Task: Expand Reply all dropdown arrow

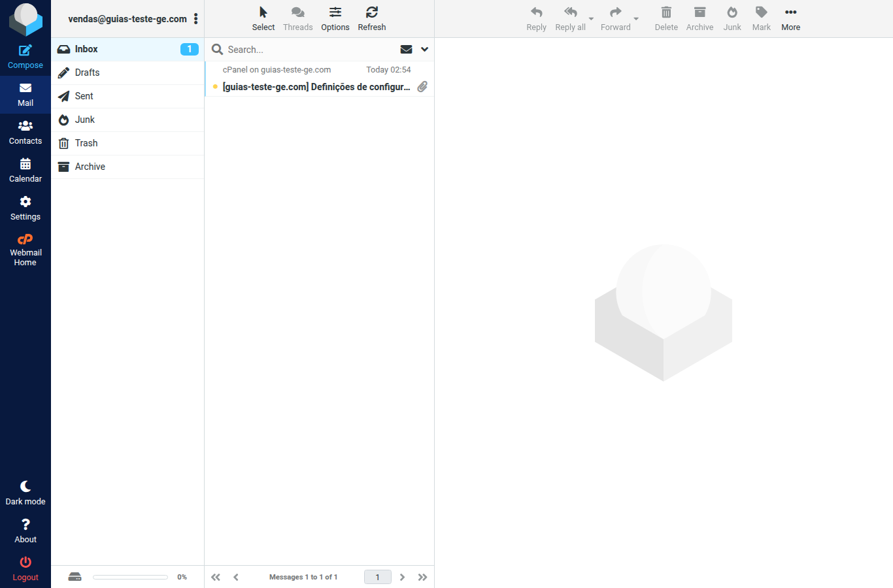Action: (x=591, y=19)
